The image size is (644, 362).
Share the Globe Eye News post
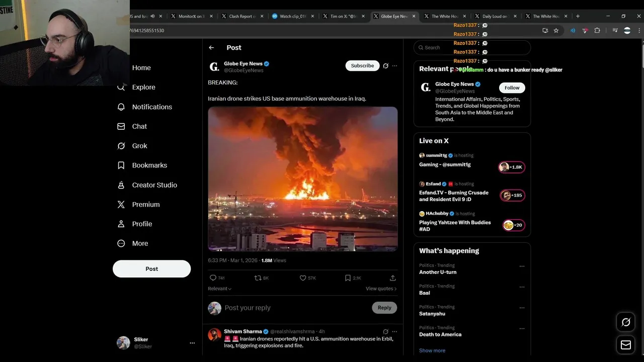click(x=393, y=278)
